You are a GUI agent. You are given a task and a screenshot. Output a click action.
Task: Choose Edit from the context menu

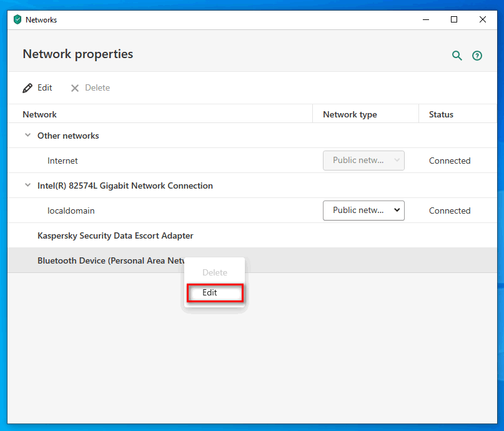point(215,292)
